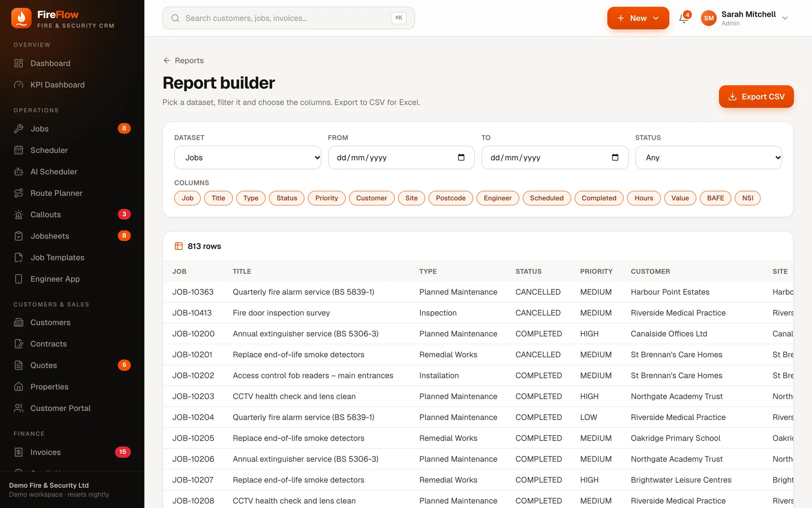This screenshot has height=508, width=812.
Task: Click 'Fire door inspection survey' title cell
Action: [x=281, y=313]
